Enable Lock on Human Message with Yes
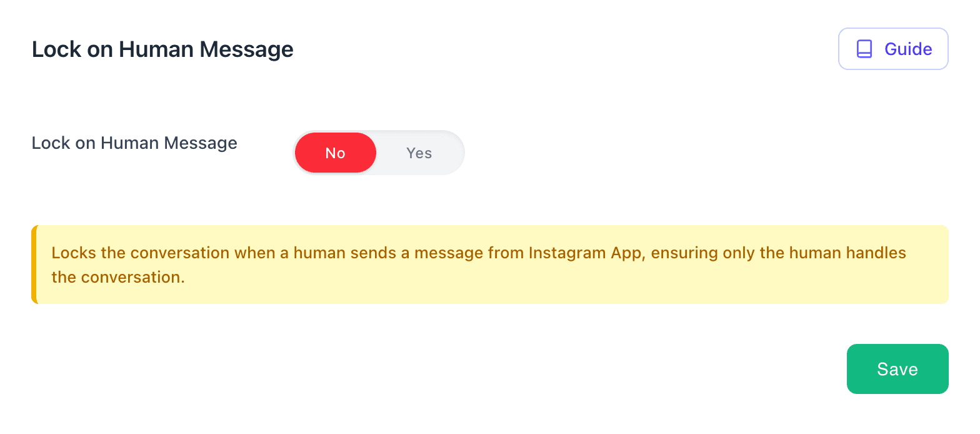980x434 pixels. (419, 153)
